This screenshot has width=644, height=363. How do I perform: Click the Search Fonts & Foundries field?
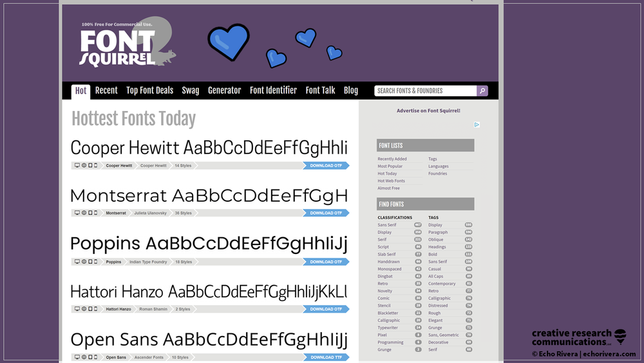click(x=425, y=91)
